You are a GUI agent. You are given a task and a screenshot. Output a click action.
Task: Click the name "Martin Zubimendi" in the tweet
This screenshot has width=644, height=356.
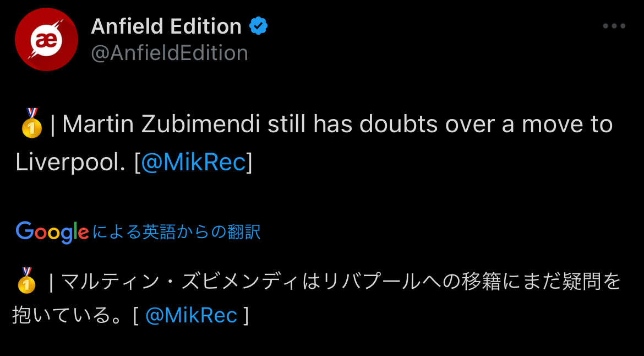pos(161,125)
